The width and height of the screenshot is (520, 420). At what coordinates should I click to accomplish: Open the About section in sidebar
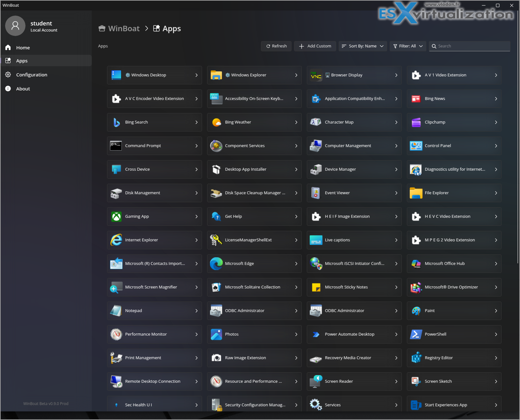coord(23,89)
